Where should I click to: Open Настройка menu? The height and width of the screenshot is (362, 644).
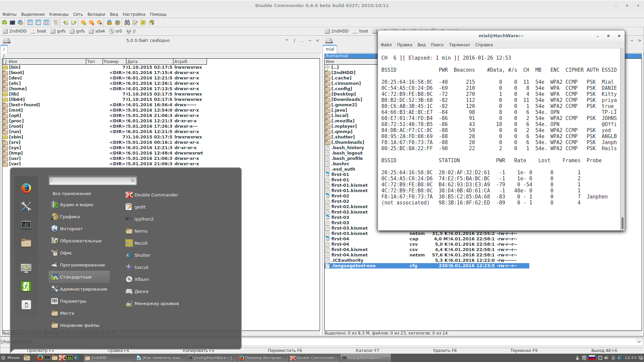coord(134,14)
